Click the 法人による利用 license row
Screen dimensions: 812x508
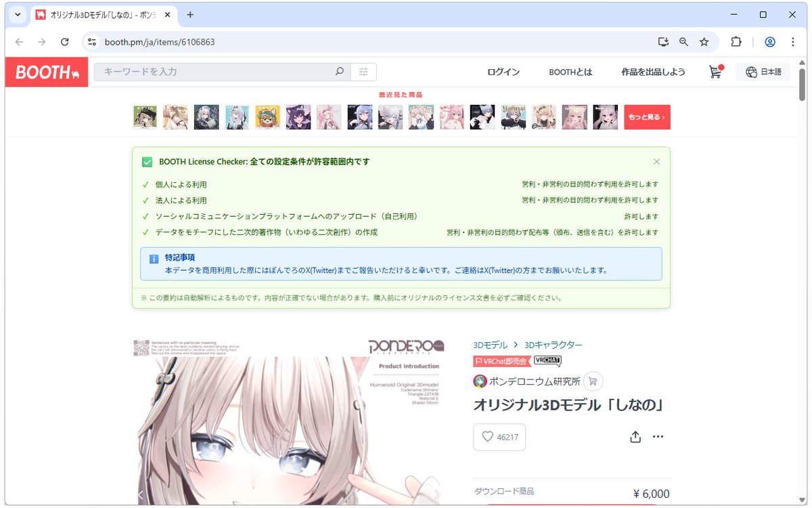click(401, 200)
